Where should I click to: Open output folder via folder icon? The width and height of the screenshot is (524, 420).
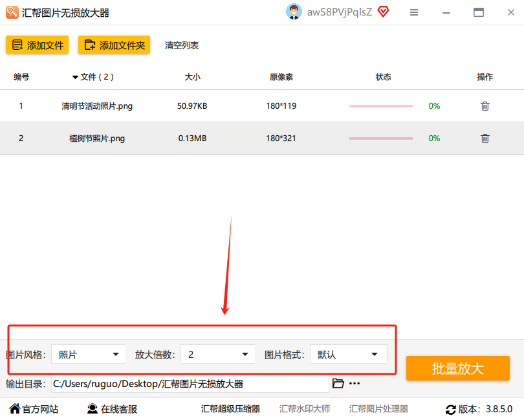pos(338,383)
